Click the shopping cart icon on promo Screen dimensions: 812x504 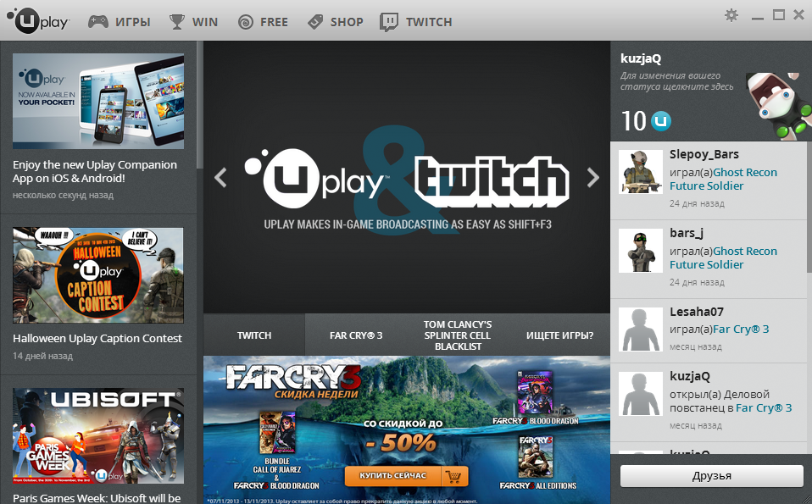point(455,476)
